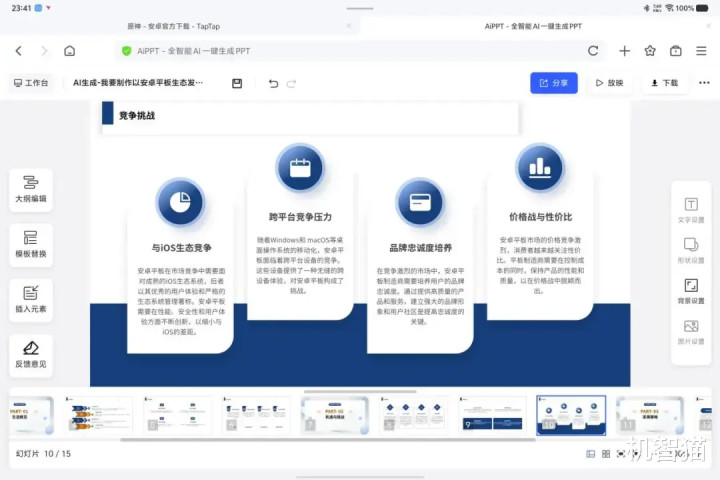The image size is (720, 480).
Task: Select the 品牌忠诚度培养 card title
Action: (421, 248)
